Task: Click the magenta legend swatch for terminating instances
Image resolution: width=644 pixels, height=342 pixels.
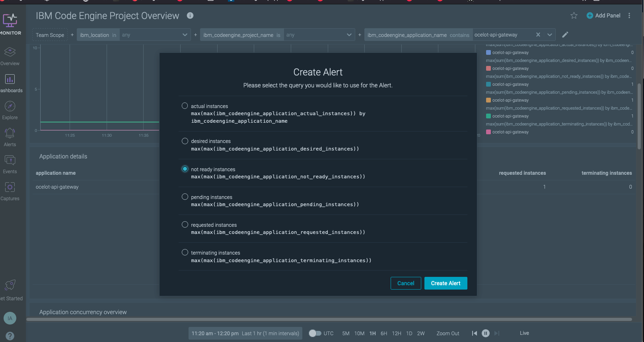Action: coord(488,132)
